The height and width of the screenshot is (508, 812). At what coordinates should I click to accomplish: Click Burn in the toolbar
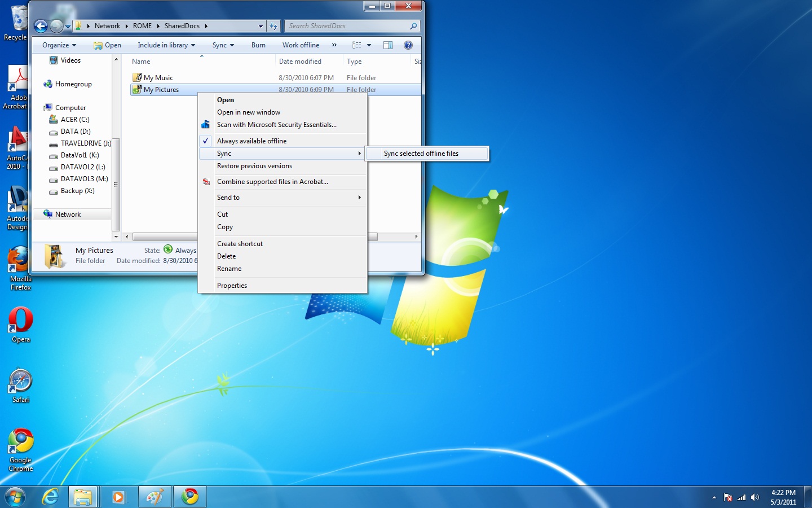point(258,45)
